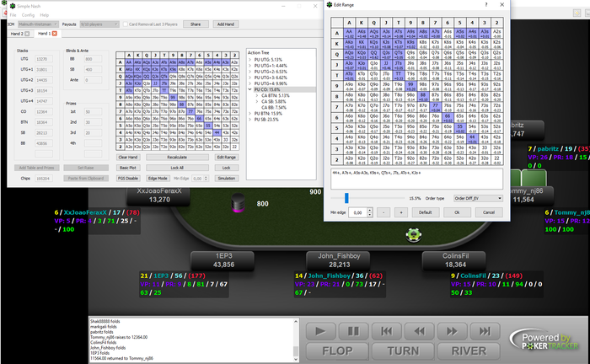Click the Clear Hand button
590x364 pixels.
(128, 158)
